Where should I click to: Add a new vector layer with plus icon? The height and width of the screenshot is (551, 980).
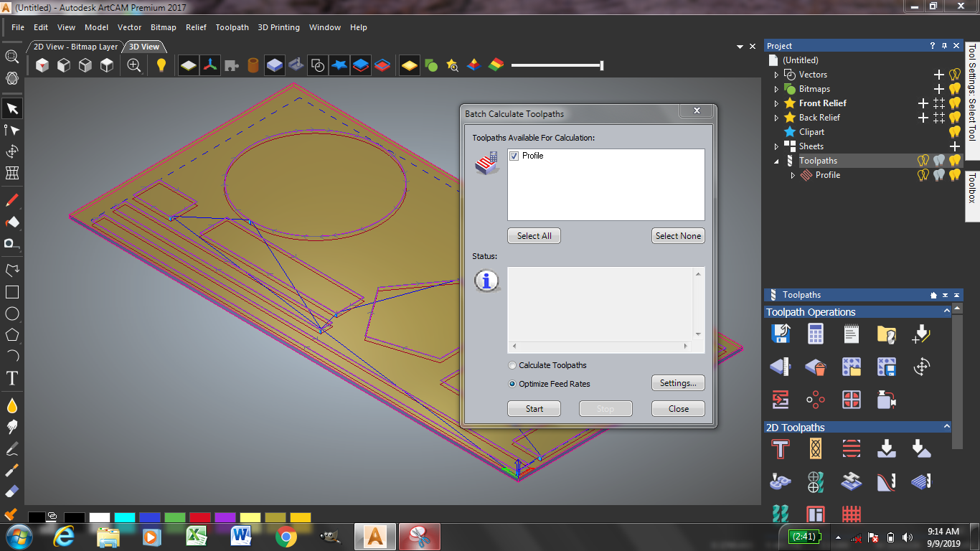tap(938, 75)
